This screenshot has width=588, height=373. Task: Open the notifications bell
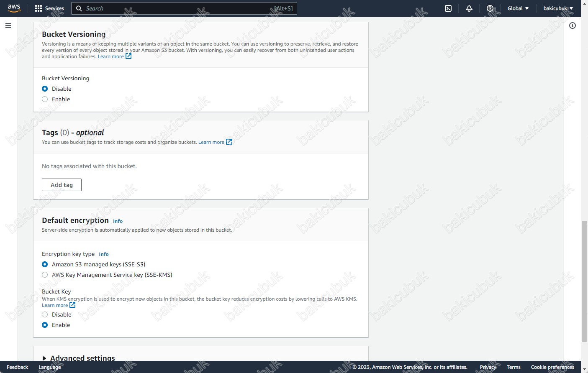469,8
